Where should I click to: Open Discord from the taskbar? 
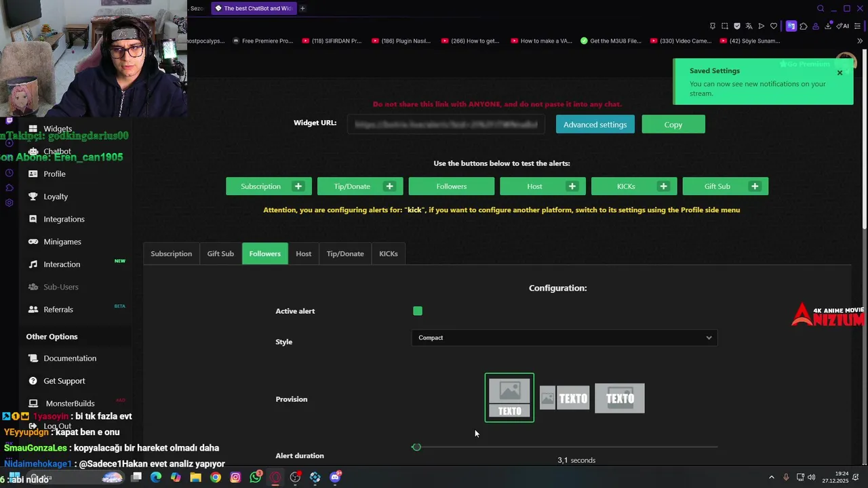pyautogui.click(x=335, y=477)
